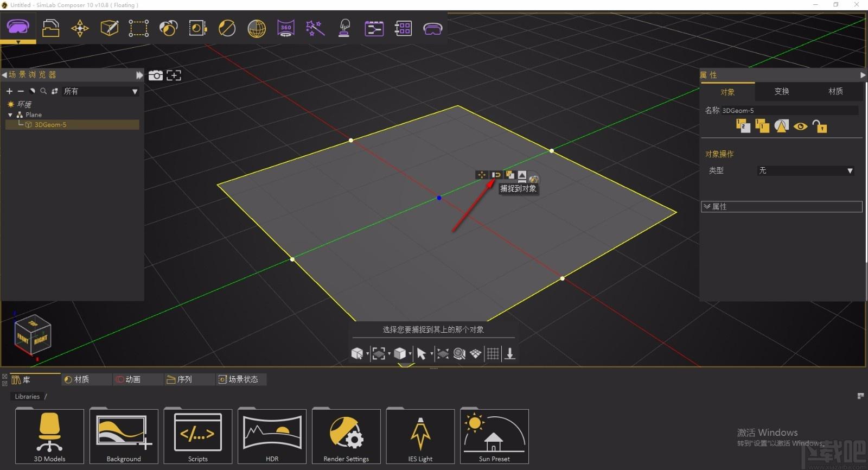Click the render camera toolbar icon
This screenshot has height=470, width=868.
pyautogui.click(x=197, y=28)
